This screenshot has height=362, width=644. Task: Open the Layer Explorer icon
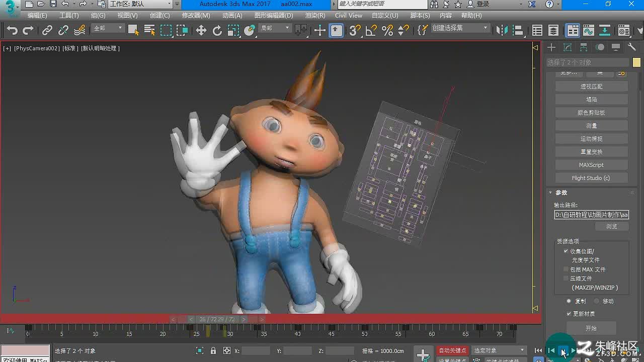[553, 31]
